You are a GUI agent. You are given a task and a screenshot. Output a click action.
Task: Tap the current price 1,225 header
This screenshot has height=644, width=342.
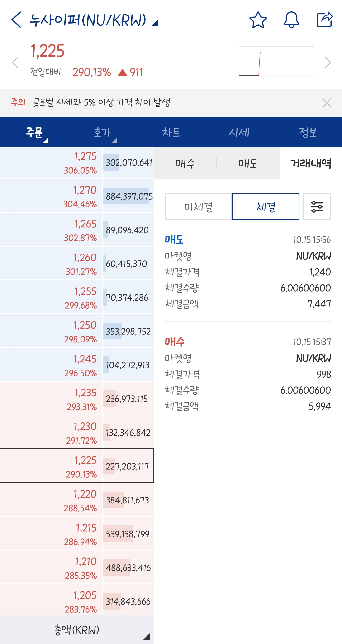(x=47, y=51)
